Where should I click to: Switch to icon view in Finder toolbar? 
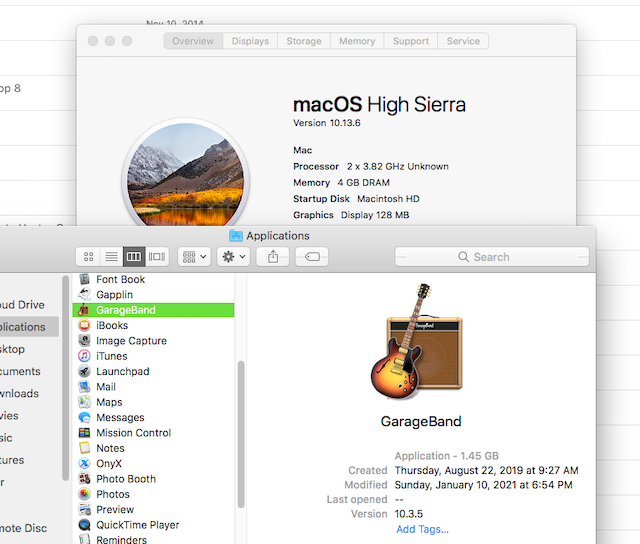coord(89,257)
